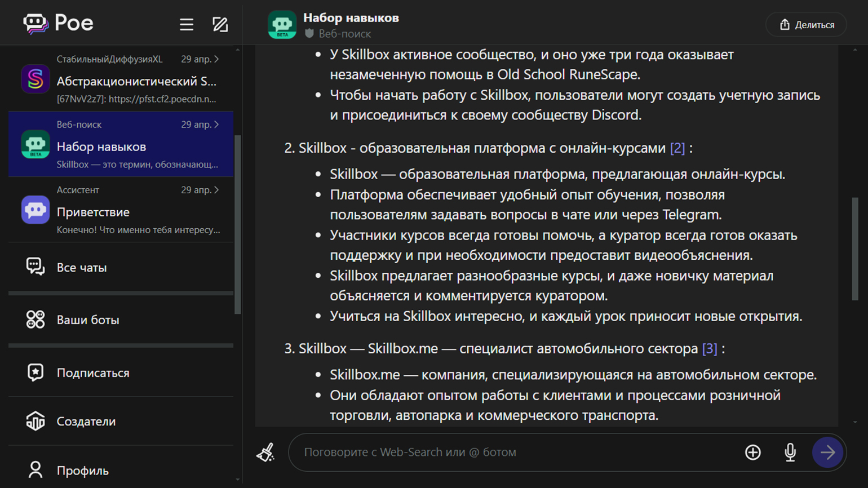Click the bullet Skillbox.me — компания, специализирующаяся
Viewport: 868px width, 488px height.
(x=573, y=375)
